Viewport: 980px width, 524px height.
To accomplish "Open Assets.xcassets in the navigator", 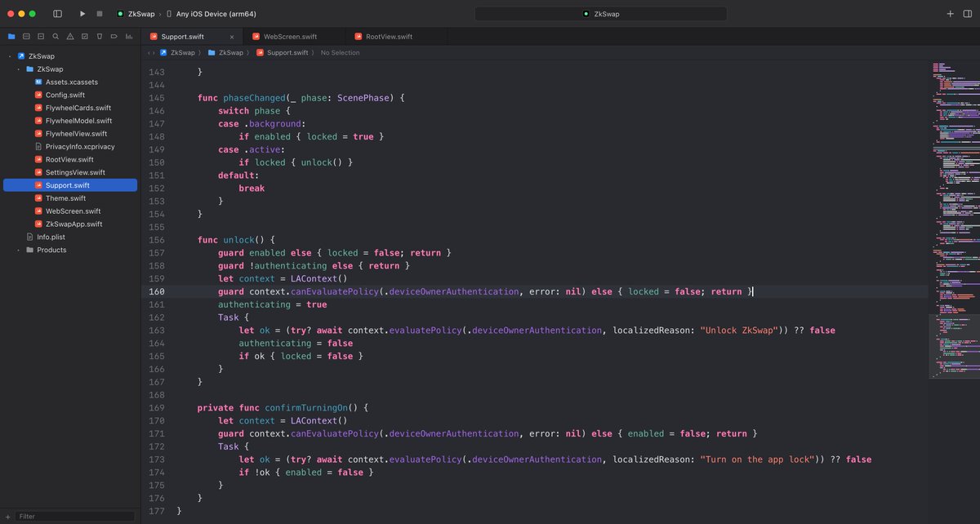I will click(x=70, y=82).
